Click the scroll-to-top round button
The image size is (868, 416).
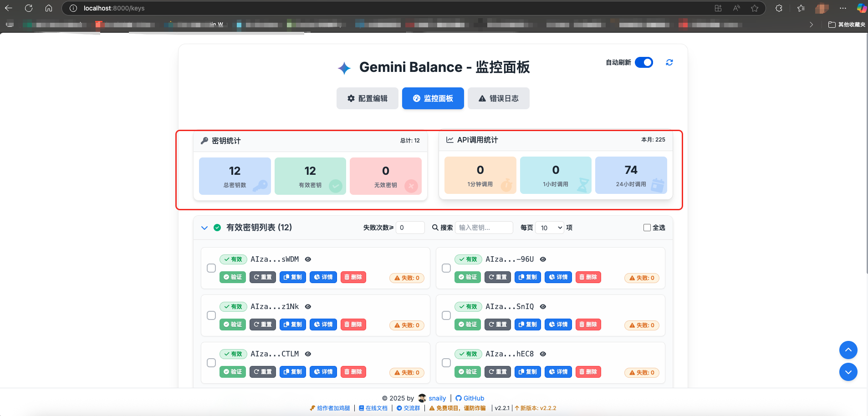(848, 350)
